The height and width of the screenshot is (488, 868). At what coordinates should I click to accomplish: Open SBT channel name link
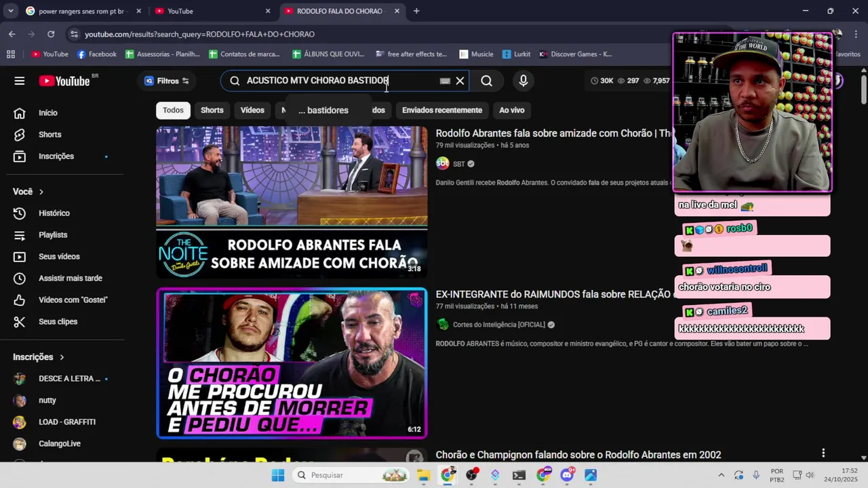459,164
